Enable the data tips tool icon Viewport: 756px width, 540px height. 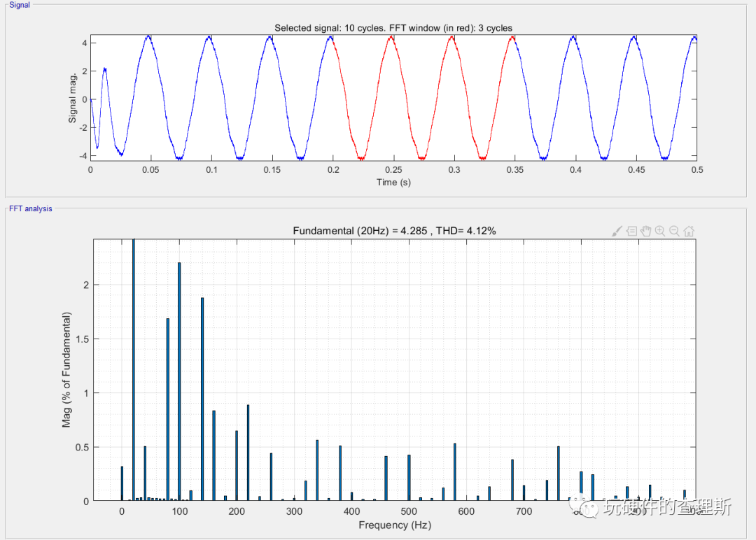(x=631, y=232)
